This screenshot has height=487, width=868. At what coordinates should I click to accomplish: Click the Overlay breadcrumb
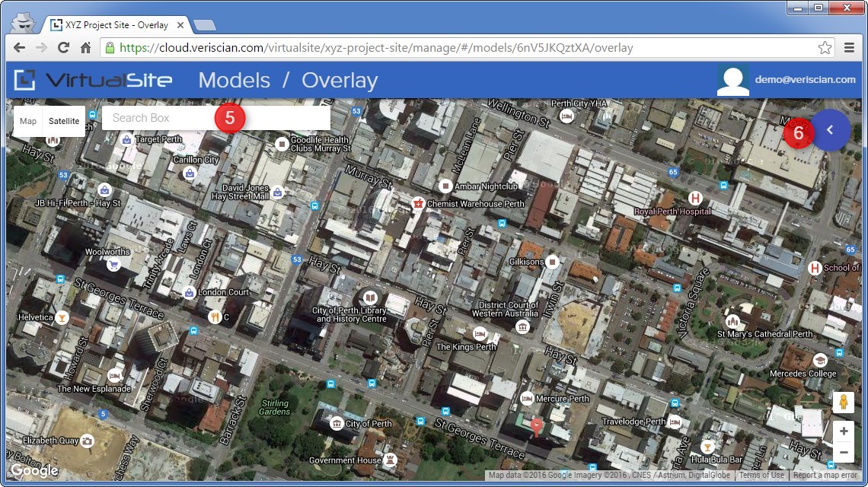pos(340,80)
